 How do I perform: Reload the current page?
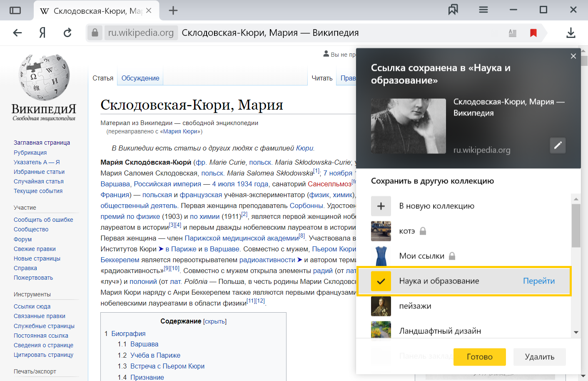[x=67, y=33]
